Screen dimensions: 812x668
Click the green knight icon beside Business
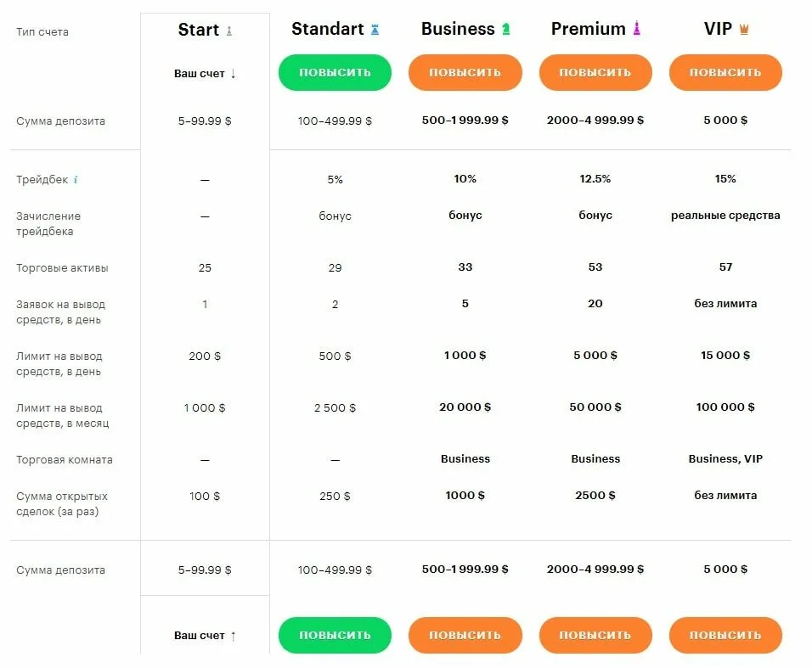[x=506, y=29]
